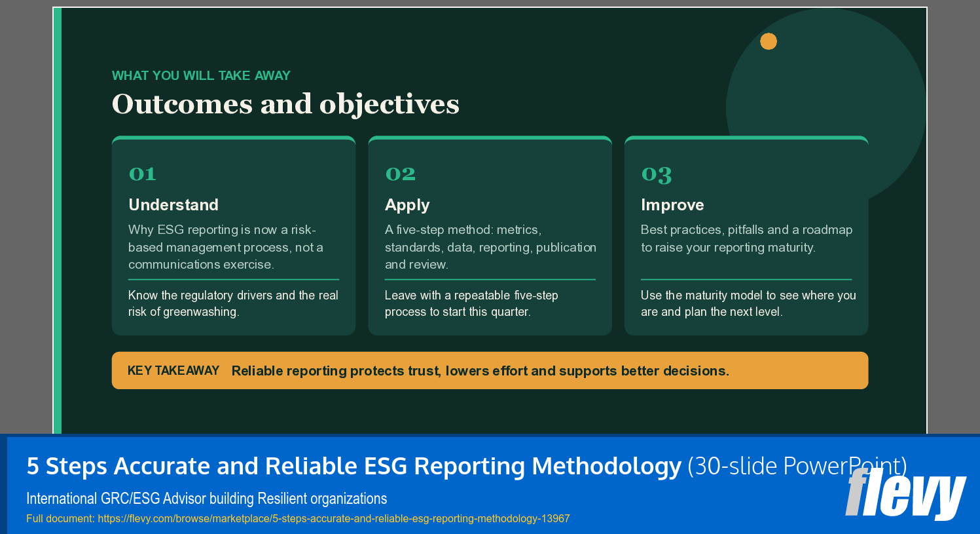Click the '01' card number
The height and width of the screenshot is (534, 980).
142,174
